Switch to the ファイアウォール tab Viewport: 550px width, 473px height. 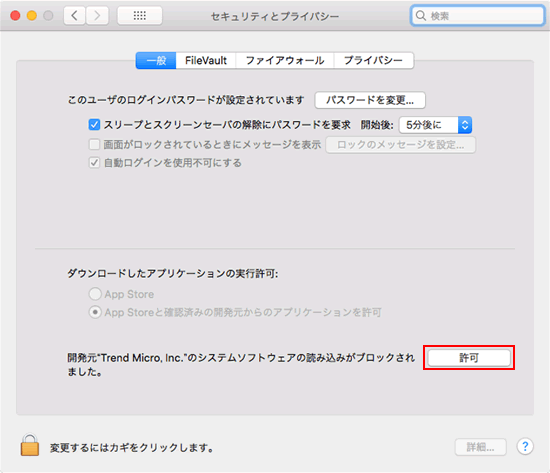285,61
